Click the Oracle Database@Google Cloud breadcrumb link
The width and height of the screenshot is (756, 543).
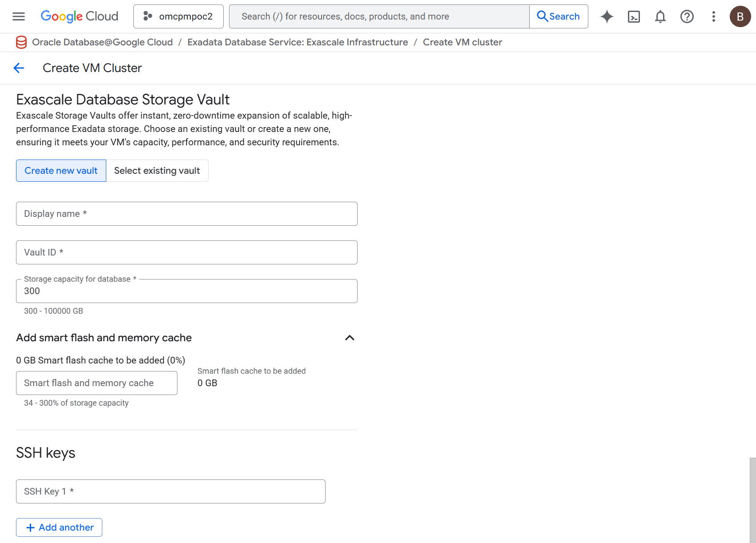tap(102, 42)
